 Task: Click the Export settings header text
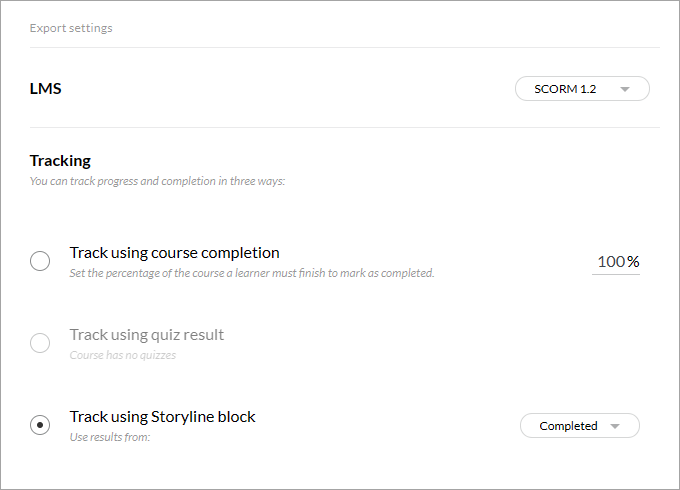pos(71,28)
